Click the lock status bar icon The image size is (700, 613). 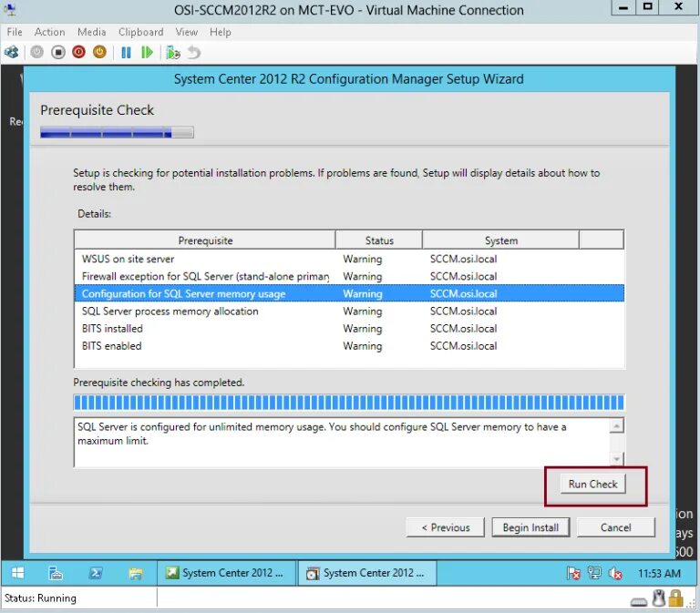676,598
